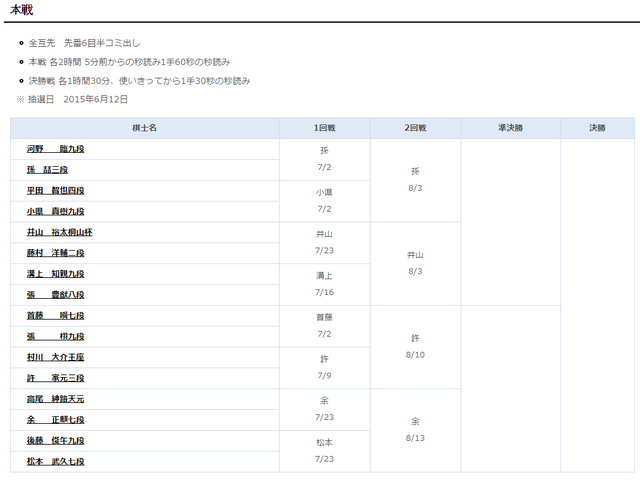Select 2回戦 winner 井山 result cell

pos(416,263)
